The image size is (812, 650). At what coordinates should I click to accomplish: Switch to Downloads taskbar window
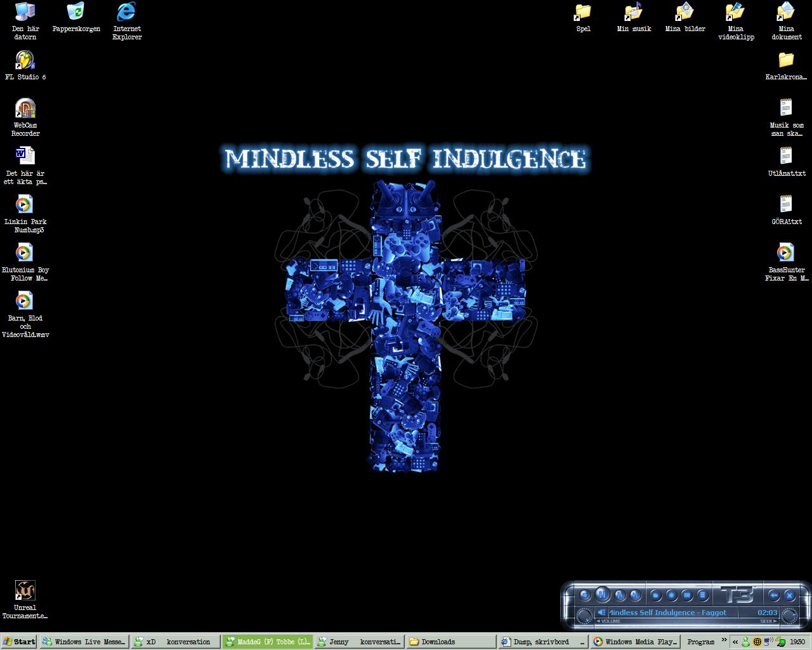coord(450,642)
